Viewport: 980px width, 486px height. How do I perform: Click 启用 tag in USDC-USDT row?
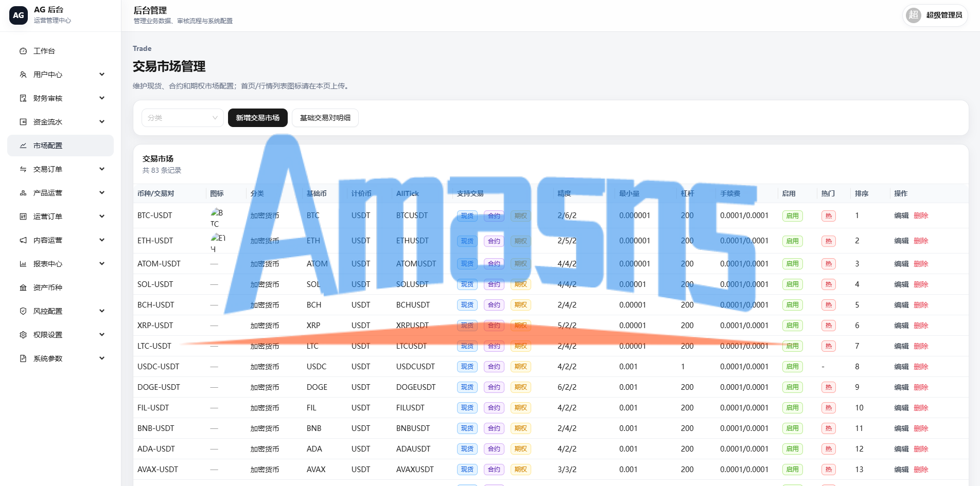point(793,367)
